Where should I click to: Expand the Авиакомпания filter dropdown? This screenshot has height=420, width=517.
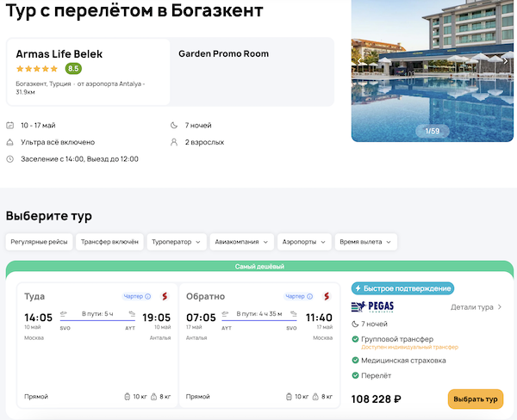[x=243, y=242]
